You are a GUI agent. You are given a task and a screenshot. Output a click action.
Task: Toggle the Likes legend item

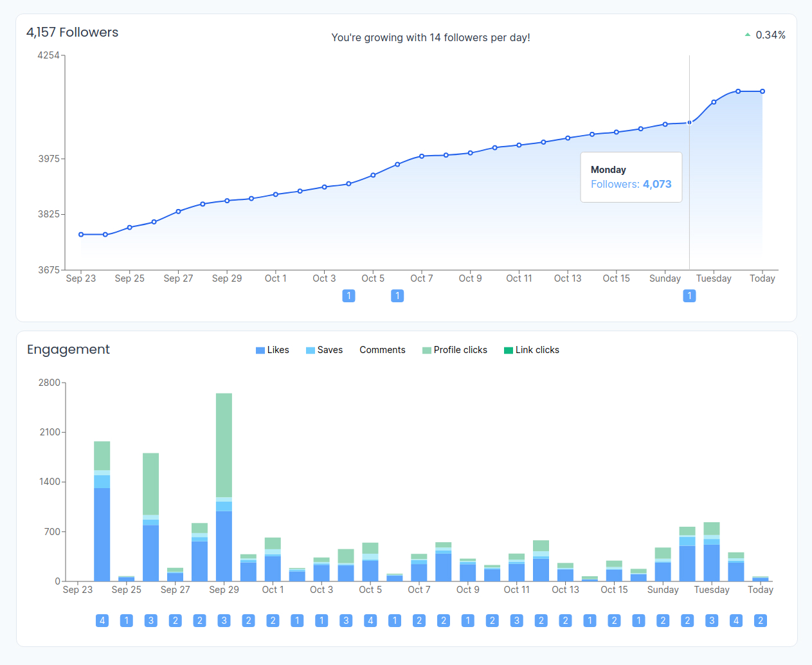(x=272, y=350)
